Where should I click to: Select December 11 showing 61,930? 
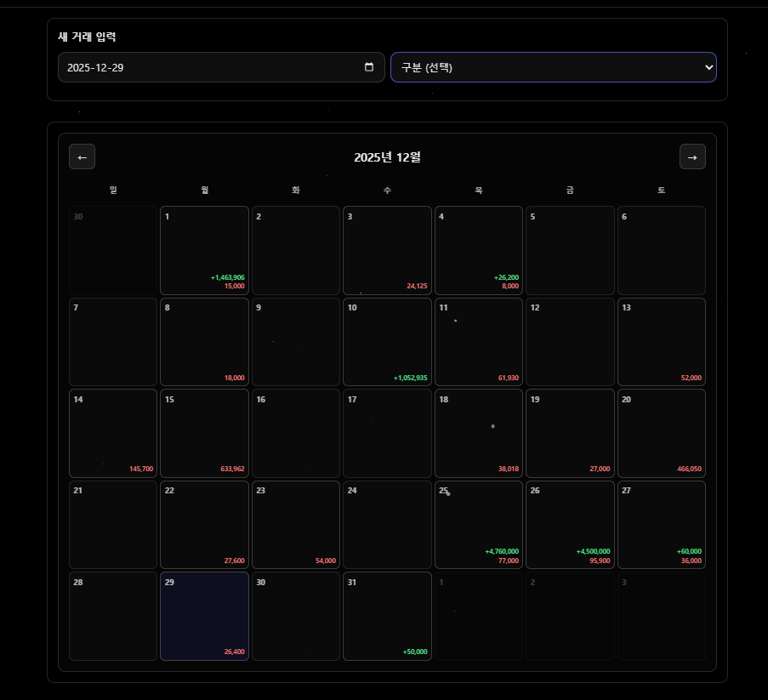pyautogui.click(x=479, y=342)
